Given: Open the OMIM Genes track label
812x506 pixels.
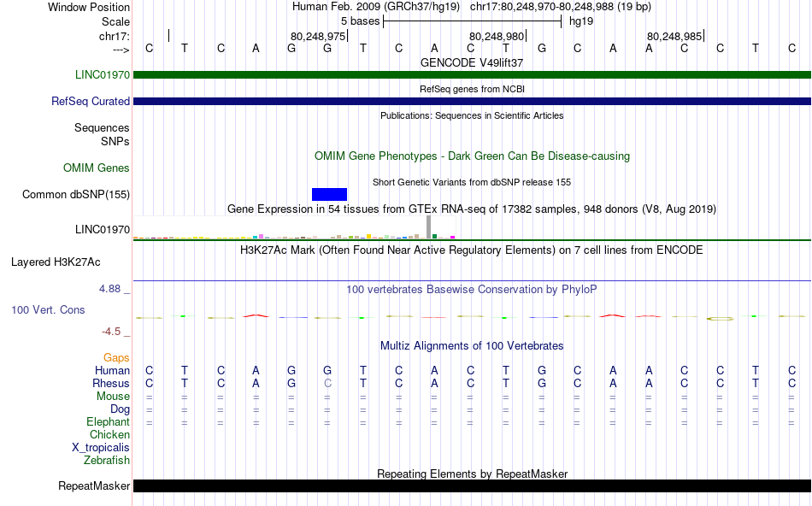Looking at the screenshot, I should point(96,168).
